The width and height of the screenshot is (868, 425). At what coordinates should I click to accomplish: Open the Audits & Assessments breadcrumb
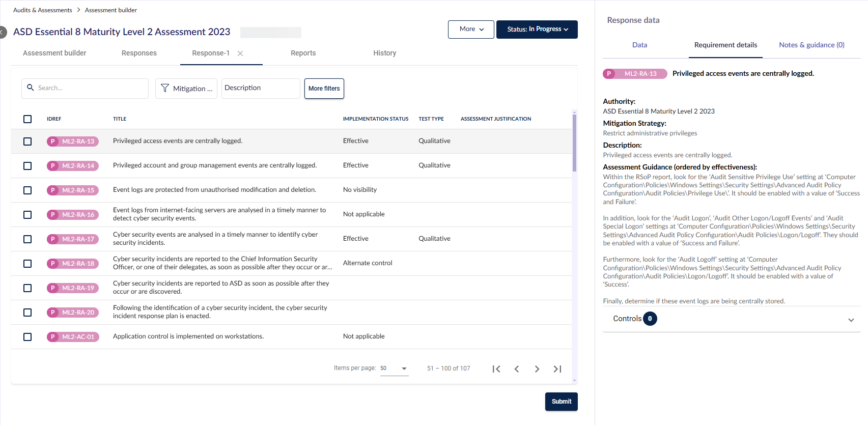[x=43, y=10]
